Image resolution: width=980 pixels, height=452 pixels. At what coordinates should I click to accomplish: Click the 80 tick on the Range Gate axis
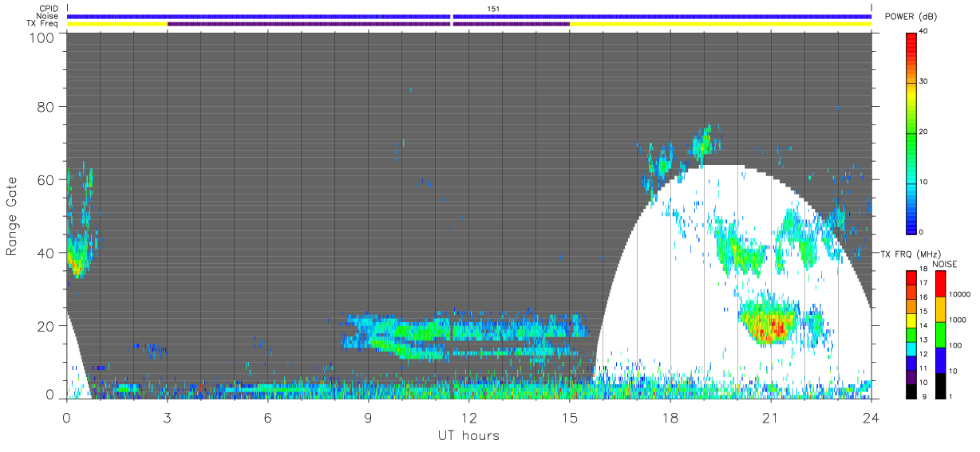[46, 106]
